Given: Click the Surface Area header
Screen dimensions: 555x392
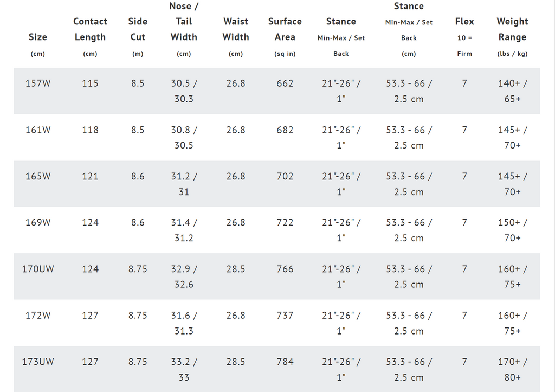Looking at the screenshot, I should 285,37.
